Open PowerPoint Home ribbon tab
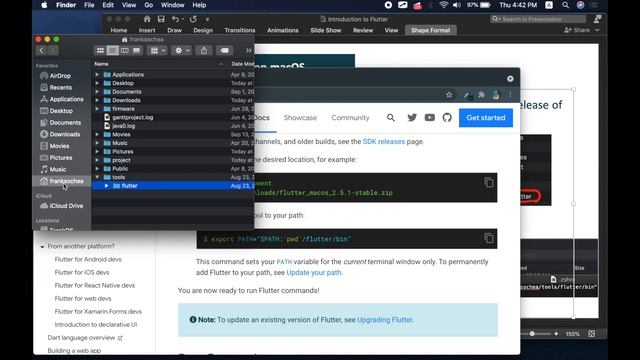Viewport: 640px width, 360px height. (x=118, y=30)
